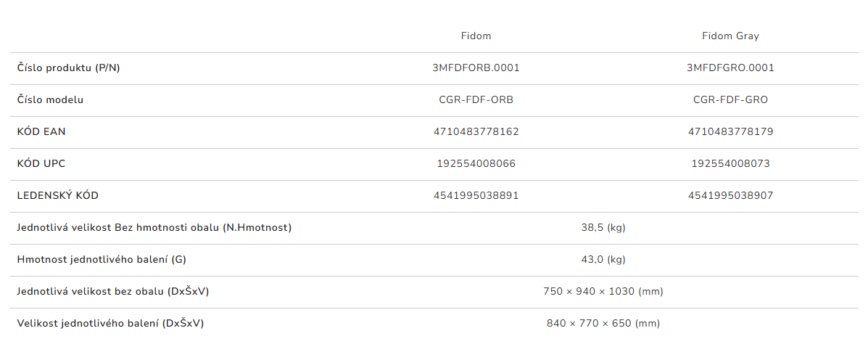Select the KÓD UPC row label

(41, 164)
